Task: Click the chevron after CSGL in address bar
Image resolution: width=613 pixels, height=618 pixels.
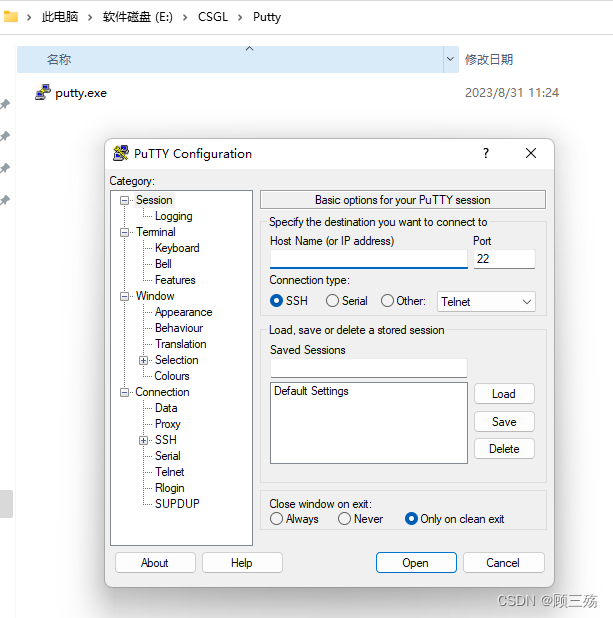Action: [x=240, y=17]
